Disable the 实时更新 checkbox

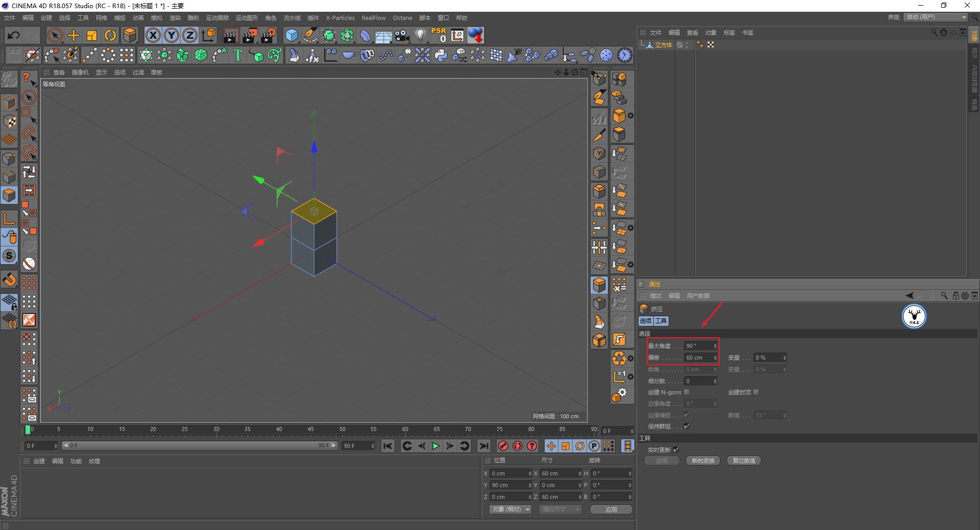click(x=676, y=449)
